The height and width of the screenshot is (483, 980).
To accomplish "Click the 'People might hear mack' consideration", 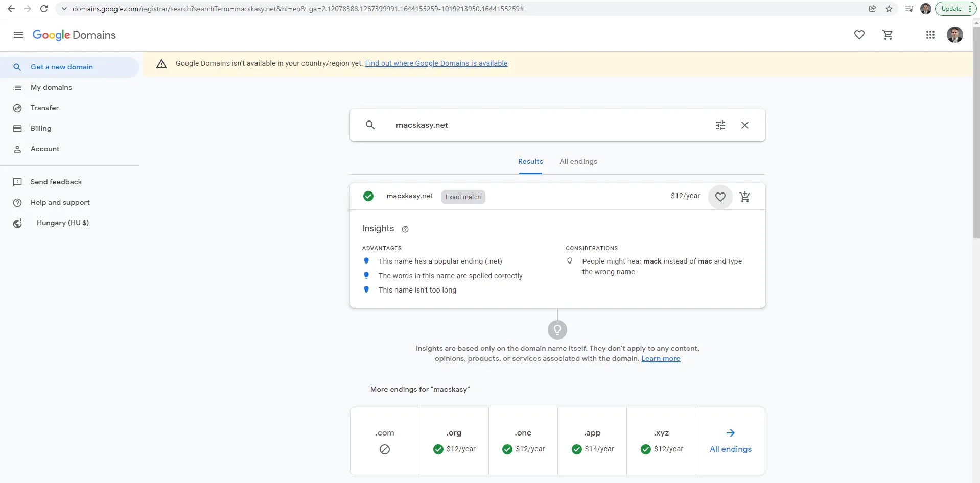I will tap(662, 267).
